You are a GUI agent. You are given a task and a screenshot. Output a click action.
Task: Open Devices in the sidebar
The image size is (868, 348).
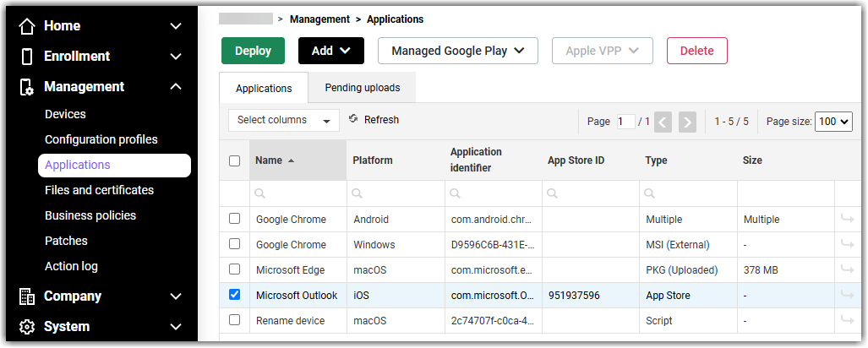pyautogui.click(x=65, y=114)
